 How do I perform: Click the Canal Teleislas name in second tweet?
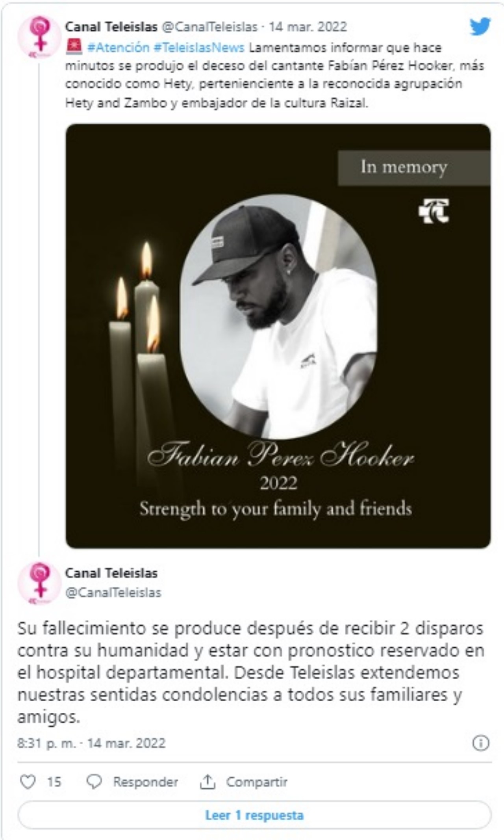pyautogui.click(x=111, y=573)
